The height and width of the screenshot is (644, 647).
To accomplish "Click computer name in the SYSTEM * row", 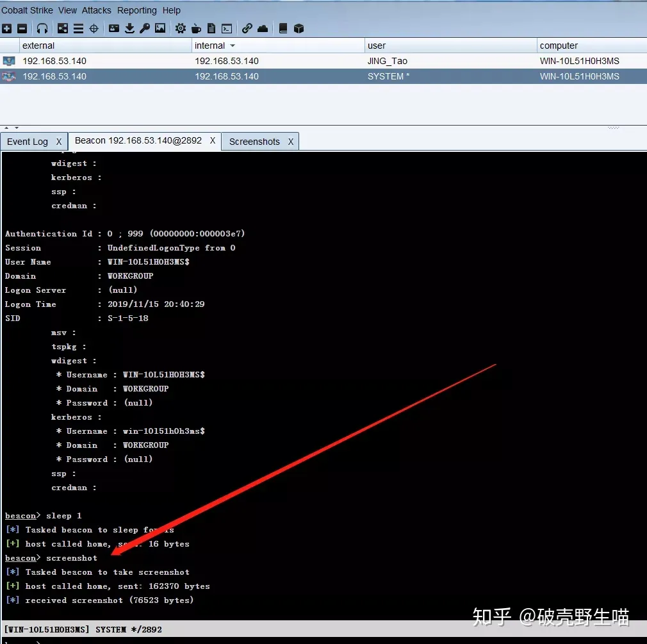I will click(579, 76).
